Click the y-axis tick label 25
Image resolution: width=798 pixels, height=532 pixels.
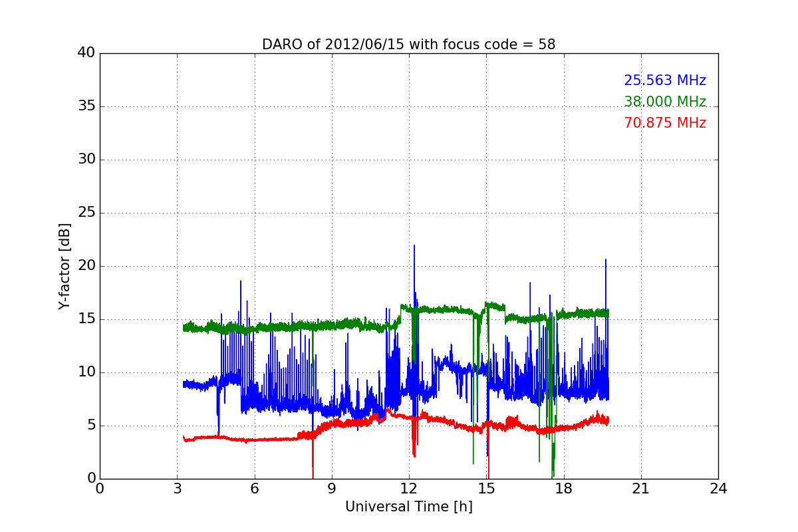86,213
